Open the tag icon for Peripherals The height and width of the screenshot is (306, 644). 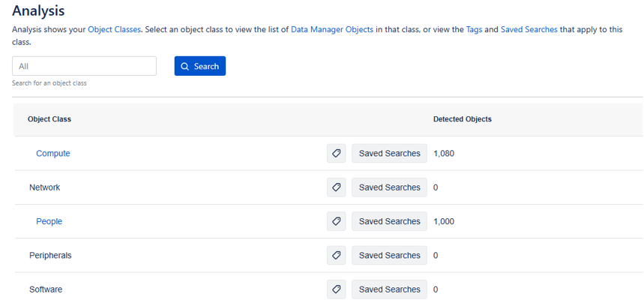click(x=337, y=256)
